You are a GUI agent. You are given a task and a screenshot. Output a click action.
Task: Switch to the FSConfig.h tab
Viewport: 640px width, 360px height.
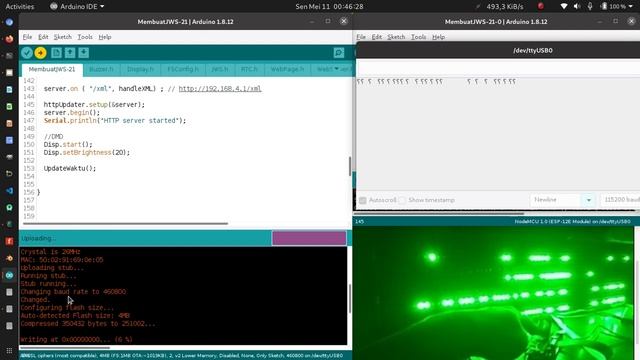(183, 69)
